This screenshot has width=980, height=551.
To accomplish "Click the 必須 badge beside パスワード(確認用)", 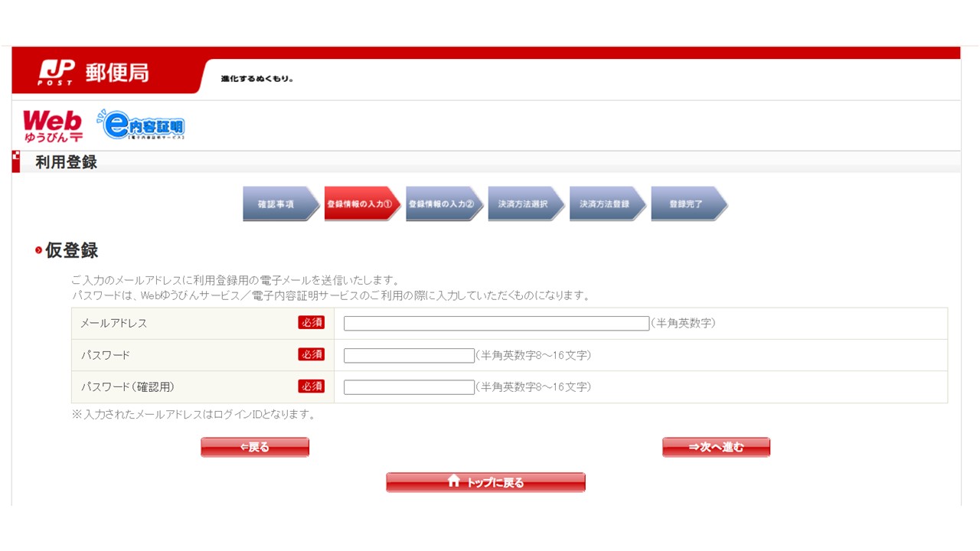I will (312, 386).
